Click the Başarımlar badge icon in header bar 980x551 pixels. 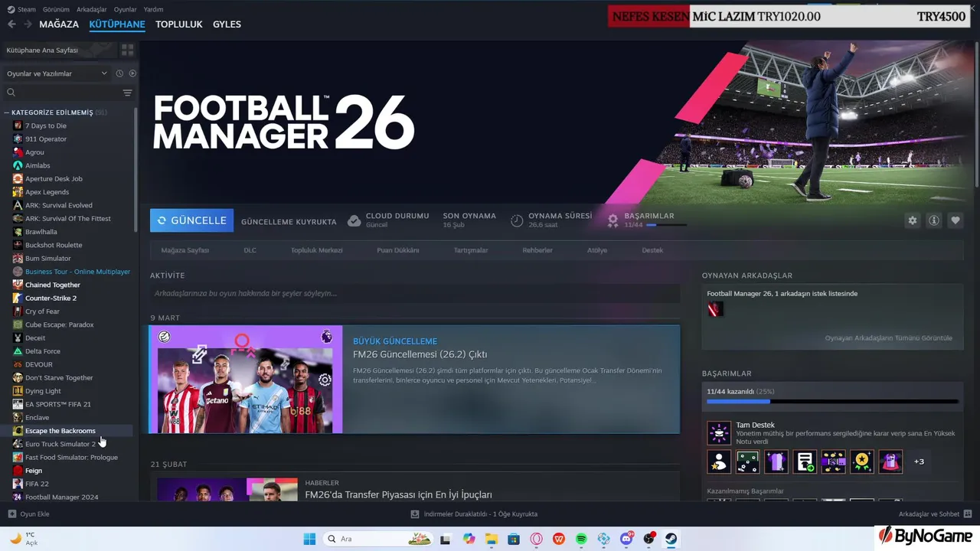[612, 220]
